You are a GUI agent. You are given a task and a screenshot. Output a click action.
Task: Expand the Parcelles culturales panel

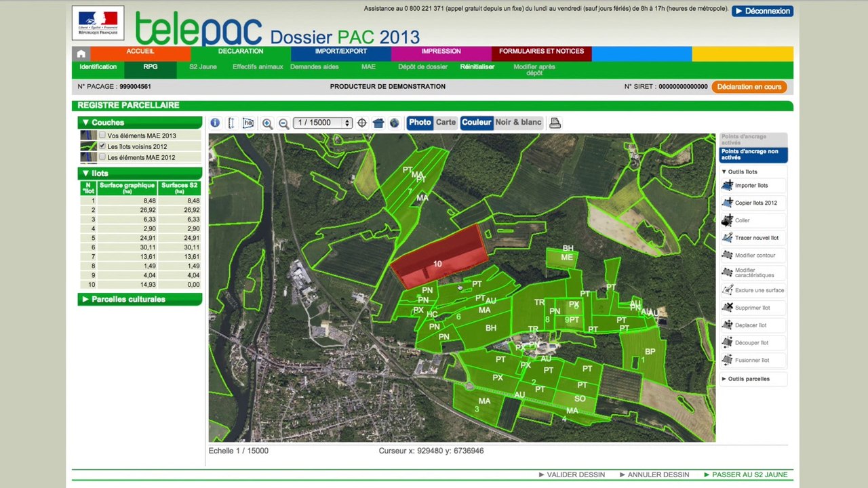coord(140,300)
